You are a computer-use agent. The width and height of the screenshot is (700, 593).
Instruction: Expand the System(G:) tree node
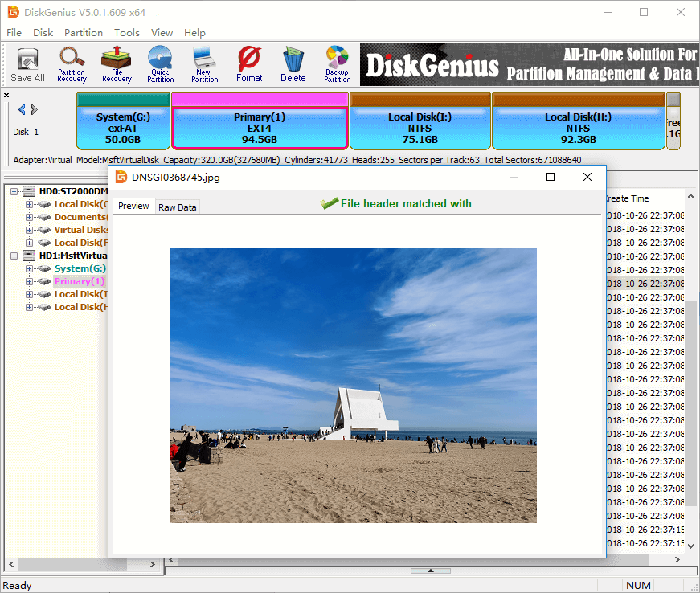(30, 268)
